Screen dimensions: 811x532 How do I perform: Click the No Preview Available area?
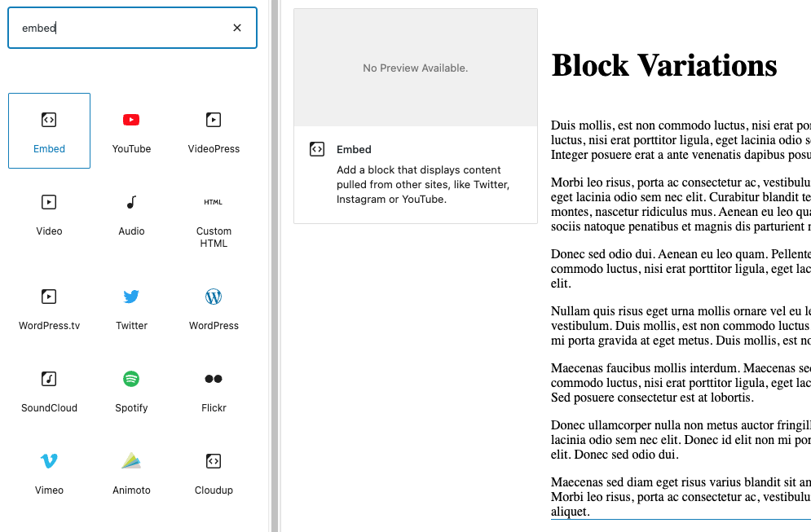(x=415, y=68)
